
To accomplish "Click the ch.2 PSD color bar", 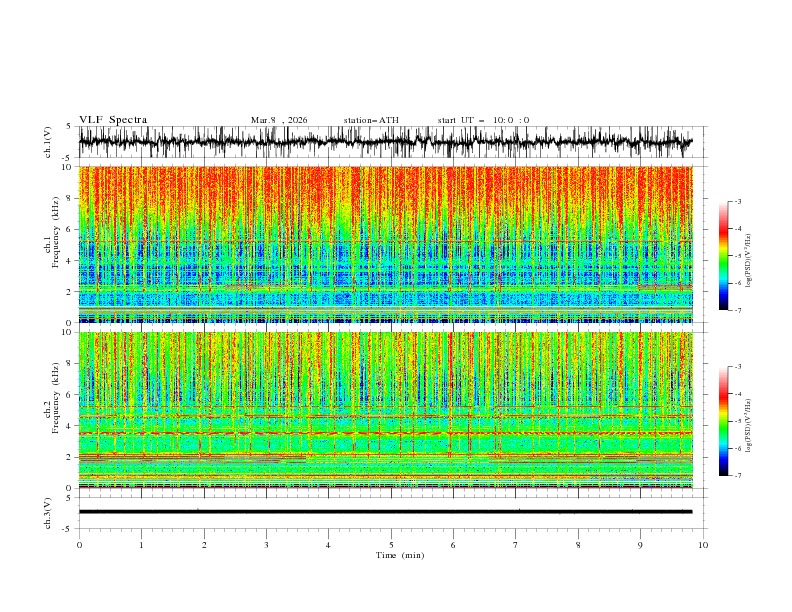I will point(723,421).
